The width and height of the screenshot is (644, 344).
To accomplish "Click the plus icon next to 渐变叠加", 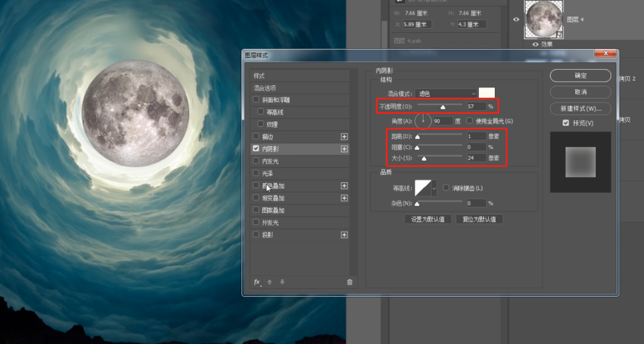I will tap(345, 197).
